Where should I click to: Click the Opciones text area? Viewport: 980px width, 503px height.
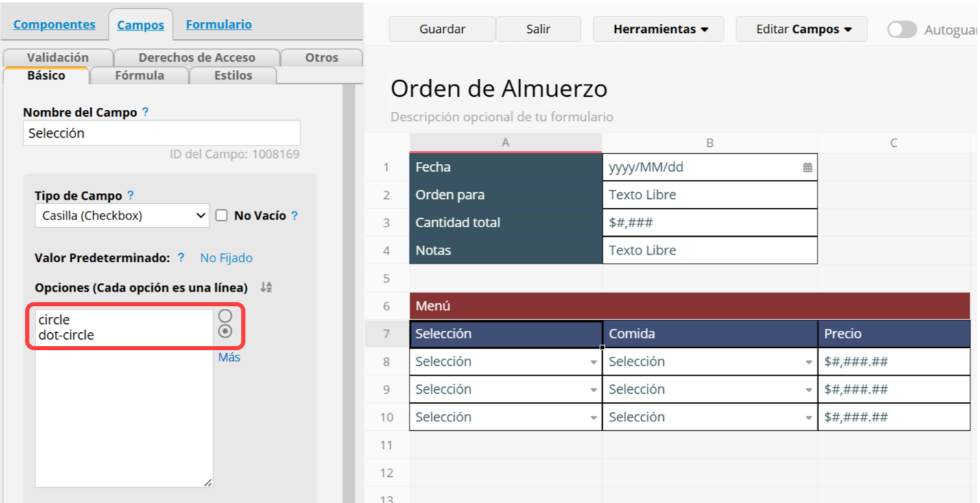coord(124,398)
